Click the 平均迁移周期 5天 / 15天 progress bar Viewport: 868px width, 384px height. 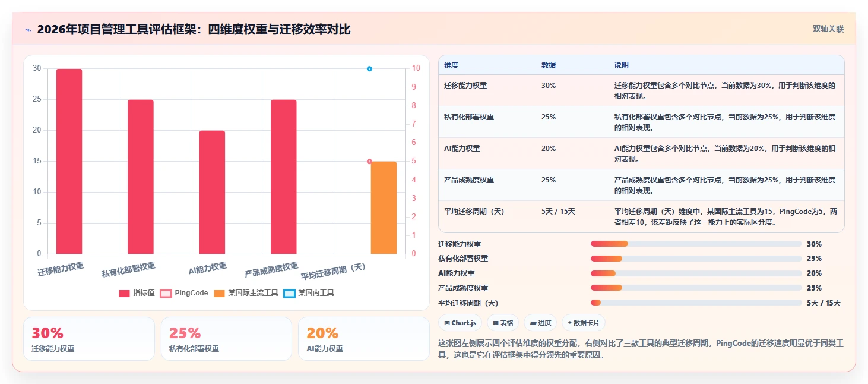[696, 303]
